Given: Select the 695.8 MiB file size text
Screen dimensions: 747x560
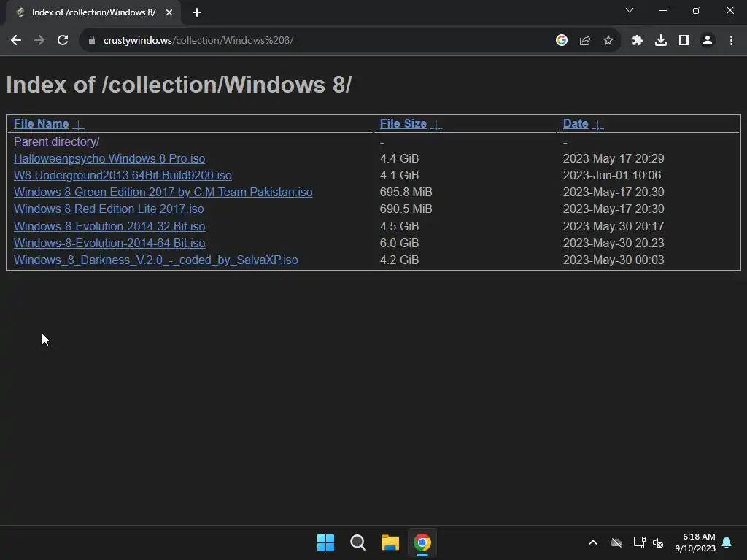Looking at the screenshot, I should pyautogui.click(x=406, y=192).
